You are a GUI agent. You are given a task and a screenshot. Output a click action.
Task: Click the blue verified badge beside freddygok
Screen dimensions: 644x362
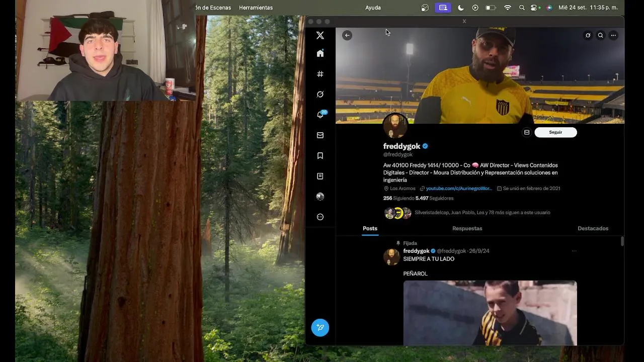[x=425, y=146]
